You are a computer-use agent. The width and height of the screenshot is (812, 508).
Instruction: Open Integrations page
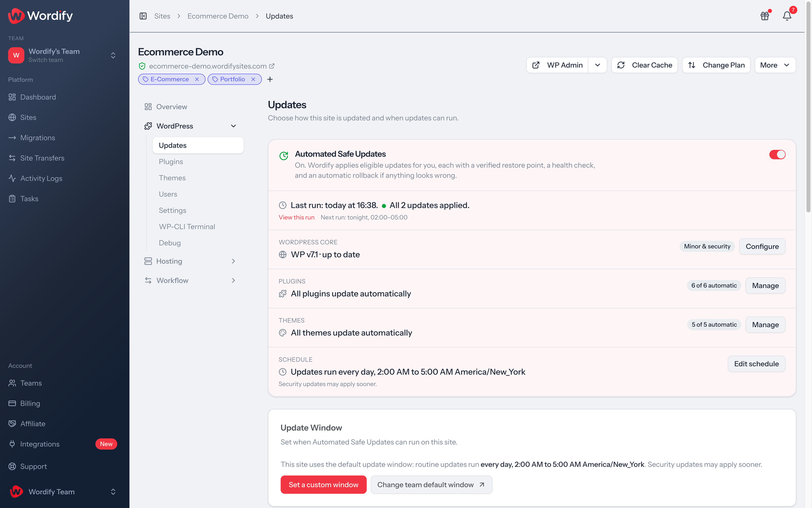click(x=65, y=444)
